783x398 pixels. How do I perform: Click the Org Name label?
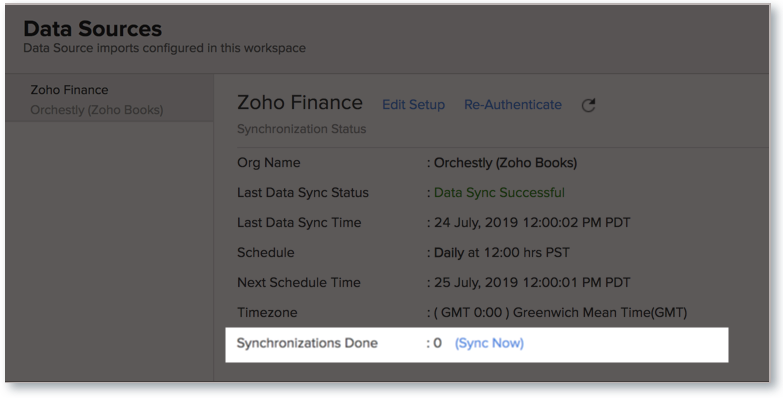pos(269,163)
